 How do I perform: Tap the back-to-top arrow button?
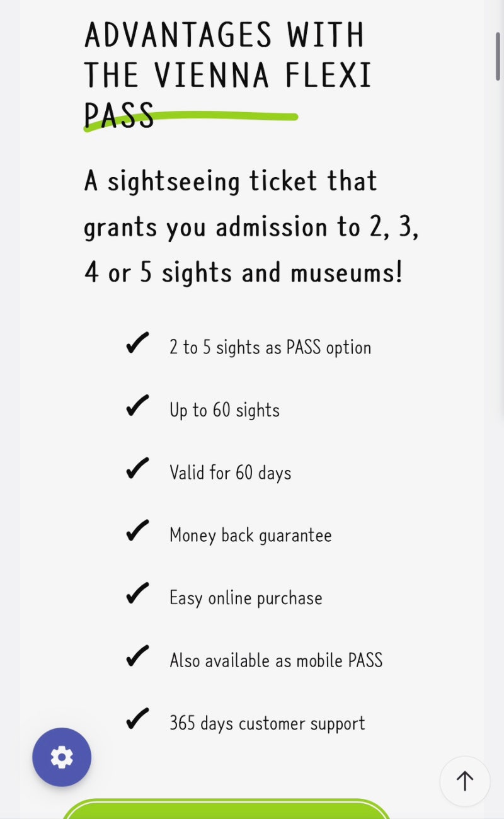coord(465,781)
